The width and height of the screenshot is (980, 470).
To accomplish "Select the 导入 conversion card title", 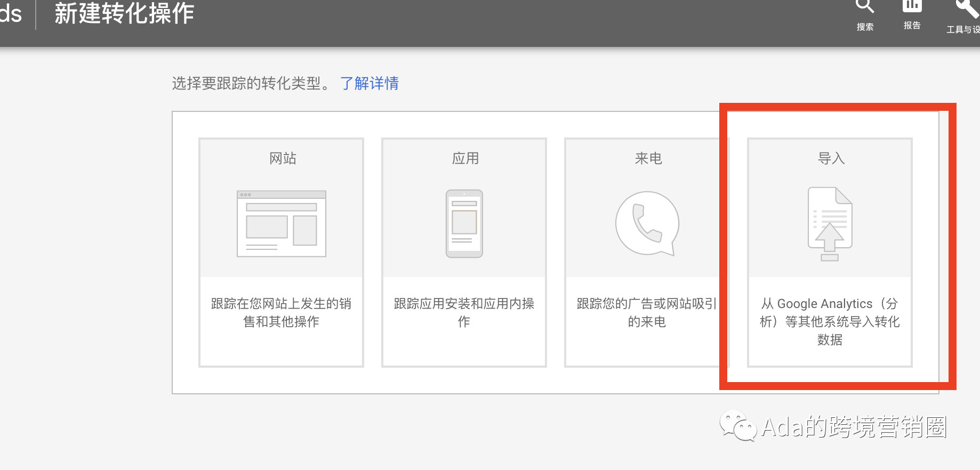I will tap(831, 158).
